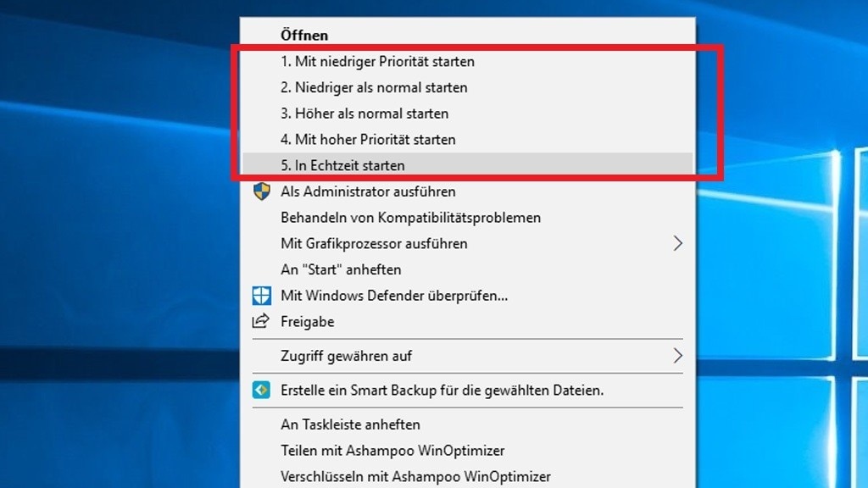Click the Freigabe share icon

(261, 322)
